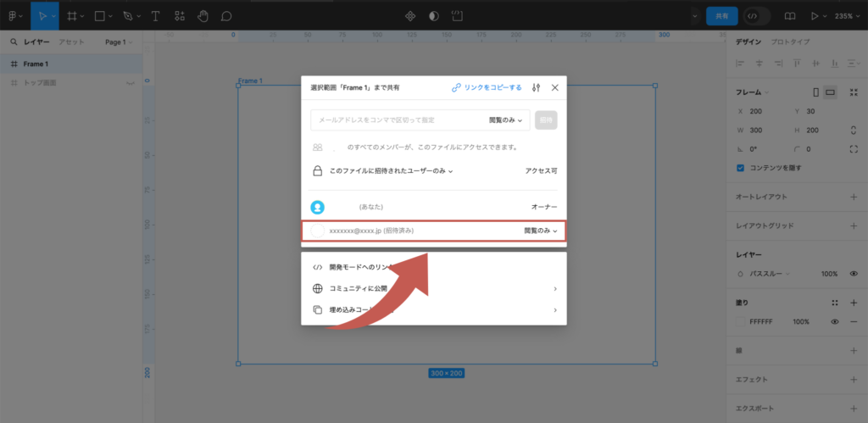868x423 pixels.
Task: Toggle the コンテンツを隠す checkbox
Action: [741, 167]
